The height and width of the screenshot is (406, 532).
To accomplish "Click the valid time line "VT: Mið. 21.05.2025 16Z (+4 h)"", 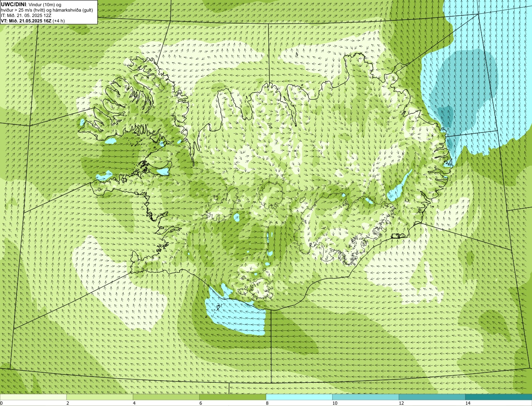I will point(33,20).
